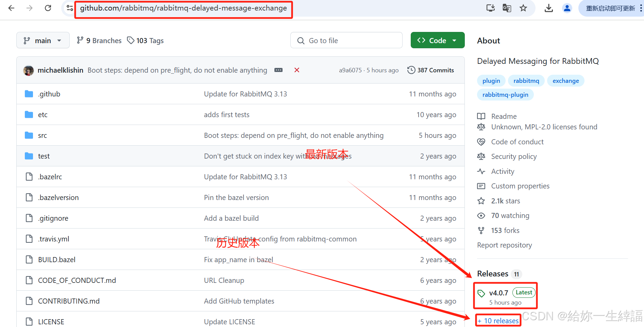The height and width of the screenshot is (327, 644).
Task: Open CONTRIBUTING.md file
Action: pos(69,301)
